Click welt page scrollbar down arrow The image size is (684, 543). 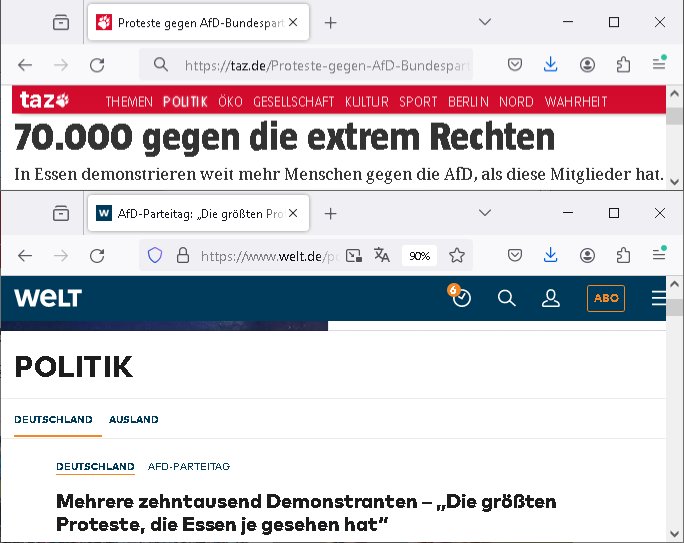[674, 534]
